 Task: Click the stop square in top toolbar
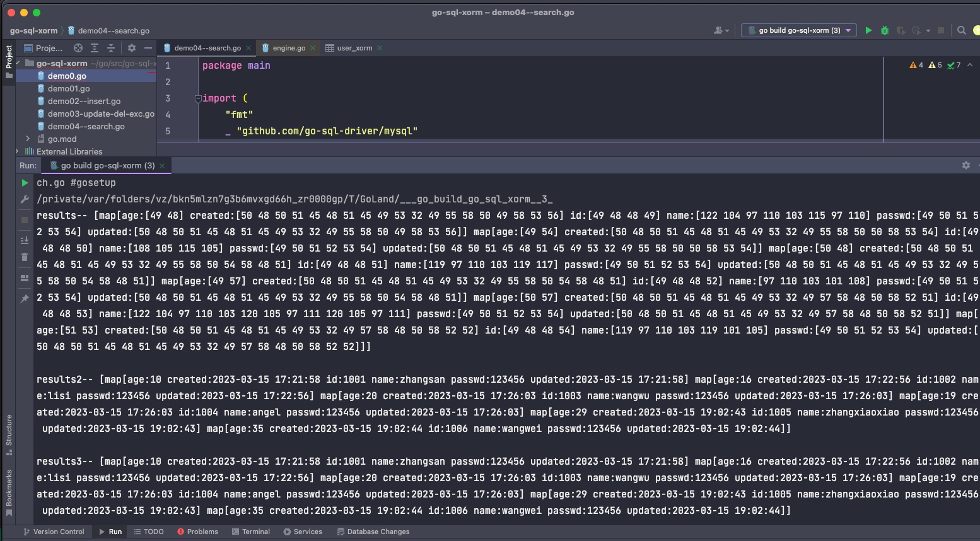coord(941,30)
